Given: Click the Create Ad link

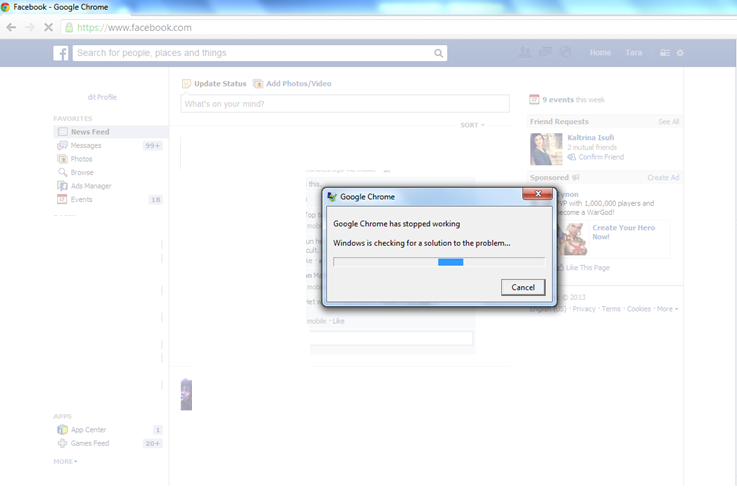Looking at the screenshot, I should point(663,178).
